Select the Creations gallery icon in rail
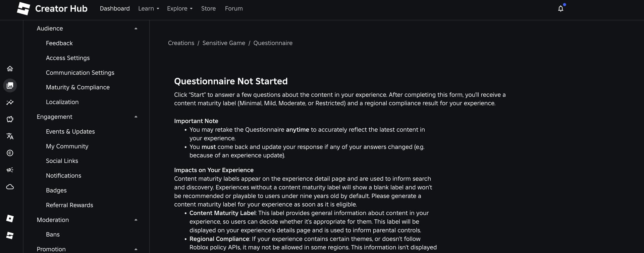Viewport: 644px width, 253px height. coord(10,85)
